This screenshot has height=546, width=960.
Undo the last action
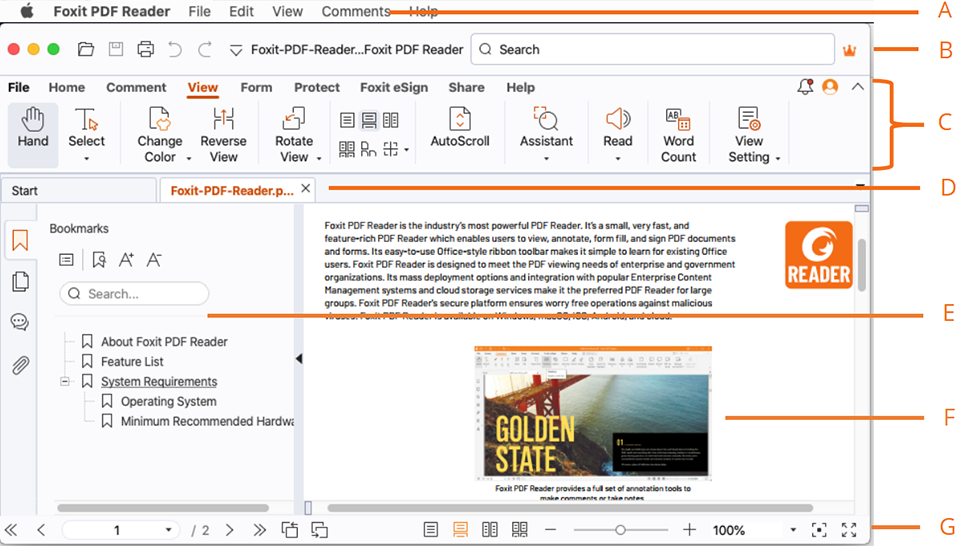click(174, 50)
